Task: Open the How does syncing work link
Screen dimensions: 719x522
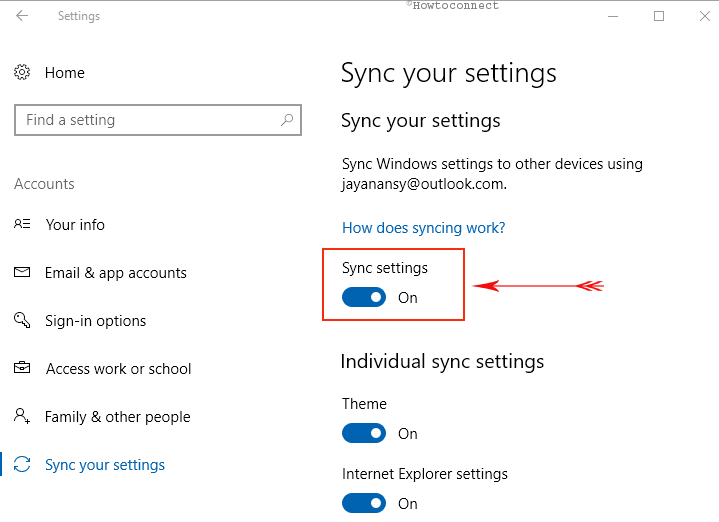Action: coord(423,228)
